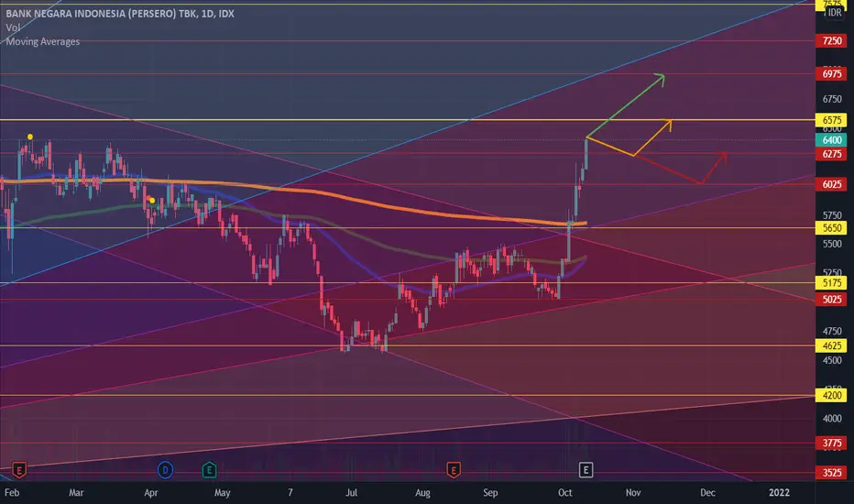
Task: Open the red earnings E marker near August
Action: 454,470
